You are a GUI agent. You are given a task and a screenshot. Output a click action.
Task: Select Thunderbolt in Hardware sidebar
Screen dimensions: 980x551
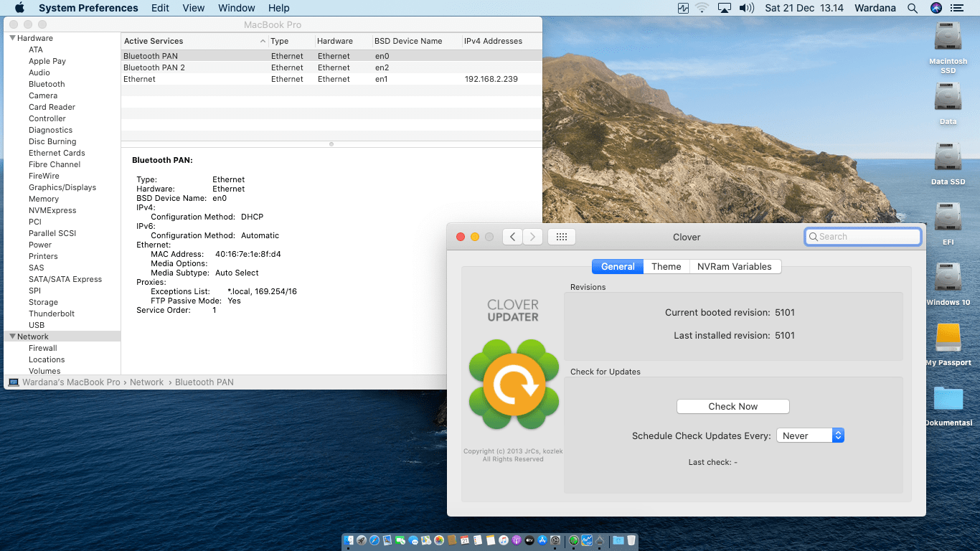(x=52, y=314)
